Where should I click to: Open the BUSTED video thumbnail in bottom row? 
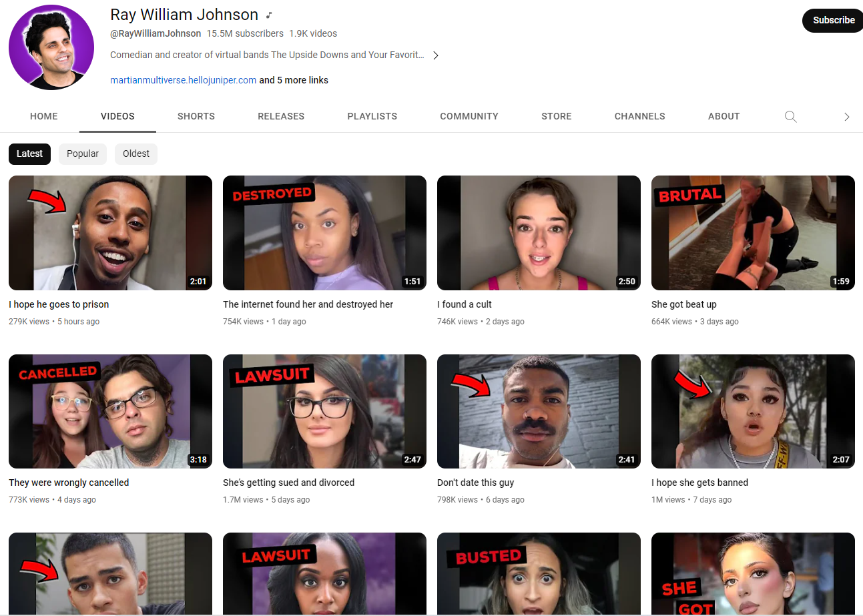539,574
